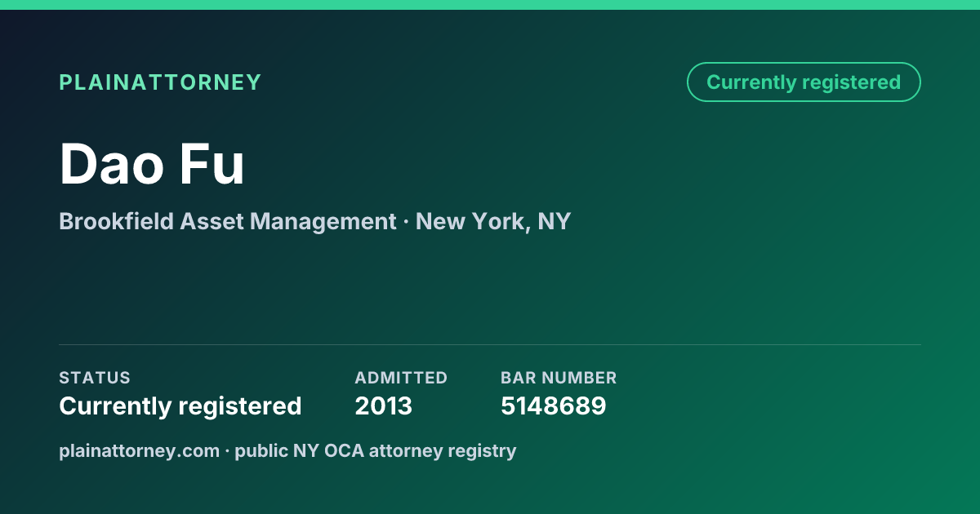Select the admission year 2013
Viewport: 980px width, 514px height.
(384, 405)
